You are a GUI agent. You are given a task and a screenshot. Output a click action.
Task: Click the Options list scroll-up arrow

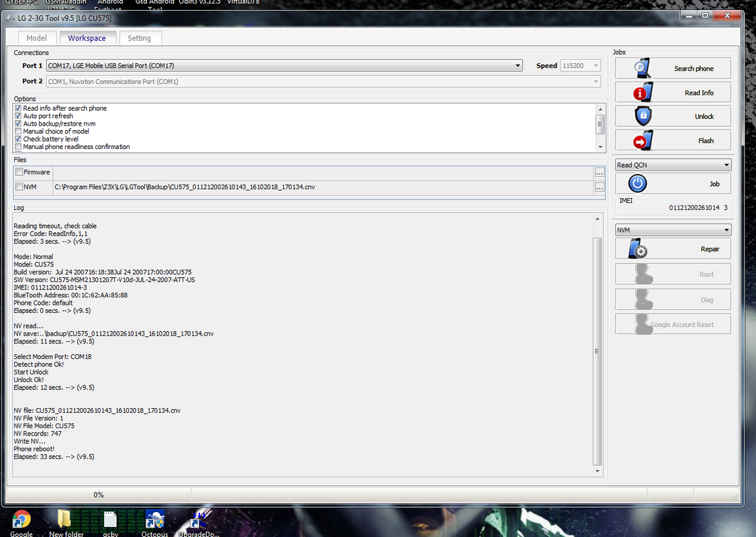[600, 109]
